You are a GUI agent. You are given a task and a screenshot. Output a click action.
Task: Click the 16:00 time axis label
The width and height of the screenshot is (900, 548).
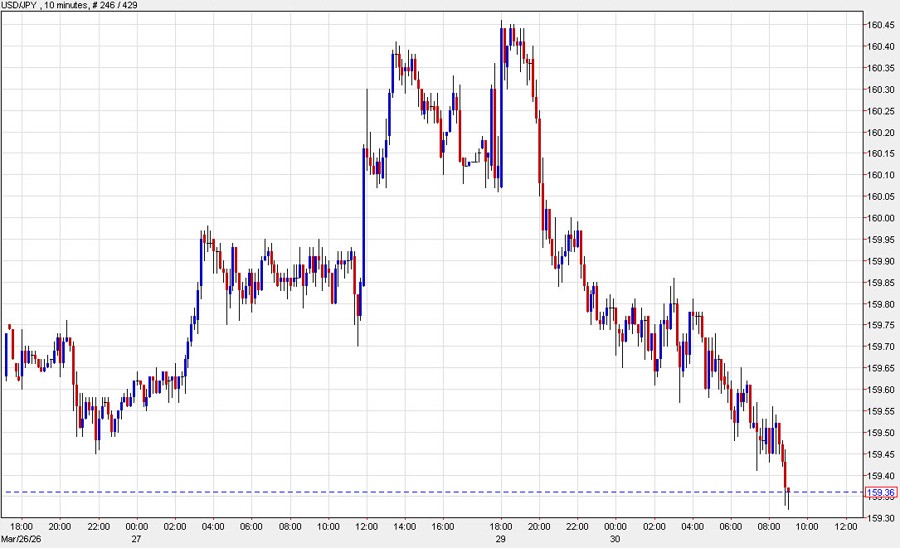click(x=443, y=527)
